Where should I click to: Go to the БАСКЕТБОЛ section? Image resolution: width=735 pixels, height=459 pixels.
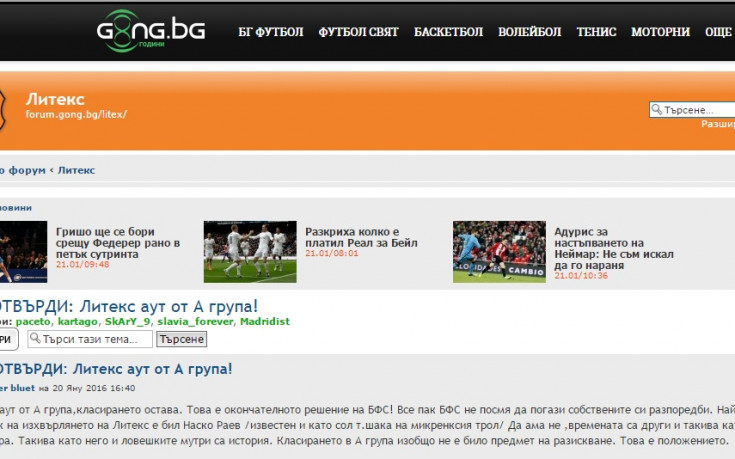(448, 32)
